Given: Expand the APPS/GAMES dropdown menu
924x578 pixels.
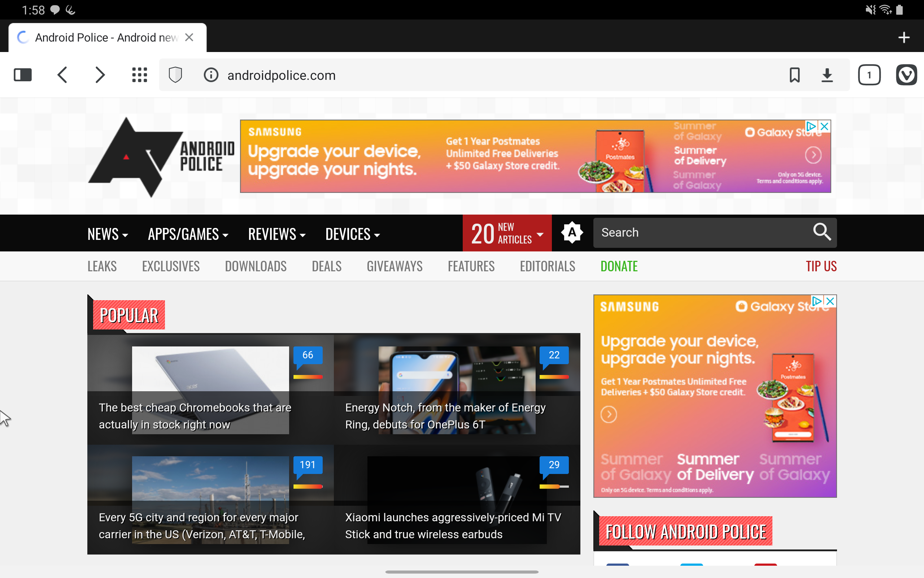Looking at the screenshot, I should [188, 234].
